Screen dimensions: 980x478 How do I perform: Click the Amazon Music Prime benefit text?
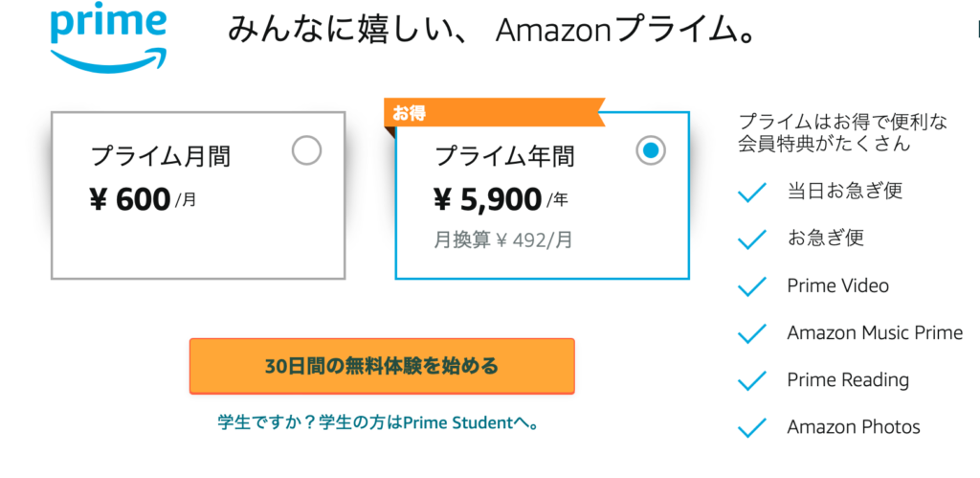pyautogui.click(x=875, y=333)
